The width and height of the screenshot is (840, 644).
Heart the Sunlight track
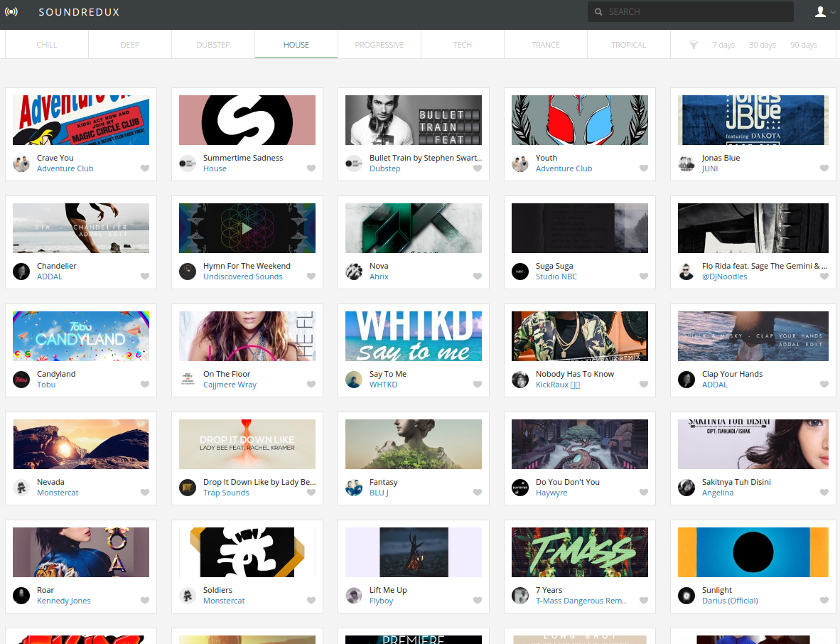[x=824, y=601]
